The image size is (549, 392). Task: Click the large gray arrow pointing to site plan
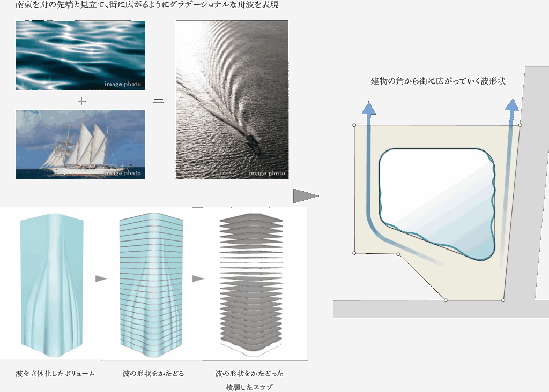(x=306, y=196)
